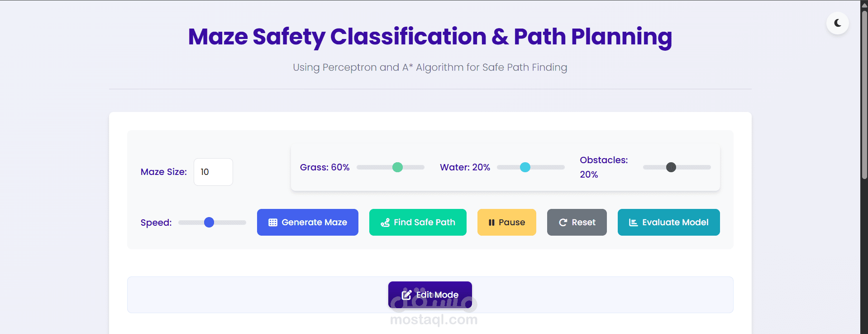Click the route icon on Find Safe Path
The image size is (868, 334).
(385, 223)
